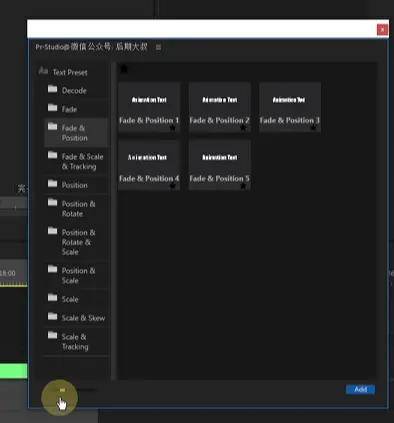Viewport: 394px width, 423px height.
Task: Collapse the Text Preset category header
Action: pyautogui.click(x=63, y=72)
